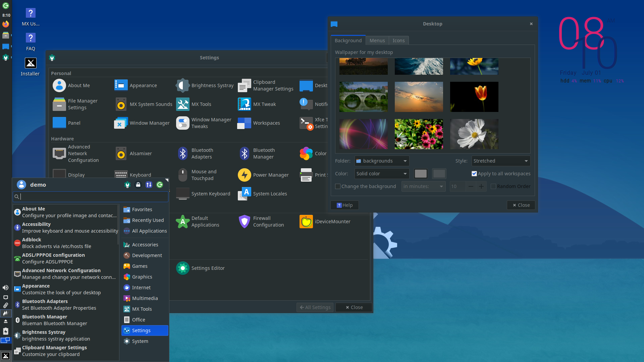
Task: Choose the red tulip wallpaper thumbnail
Action: click(x=474, y=97)
